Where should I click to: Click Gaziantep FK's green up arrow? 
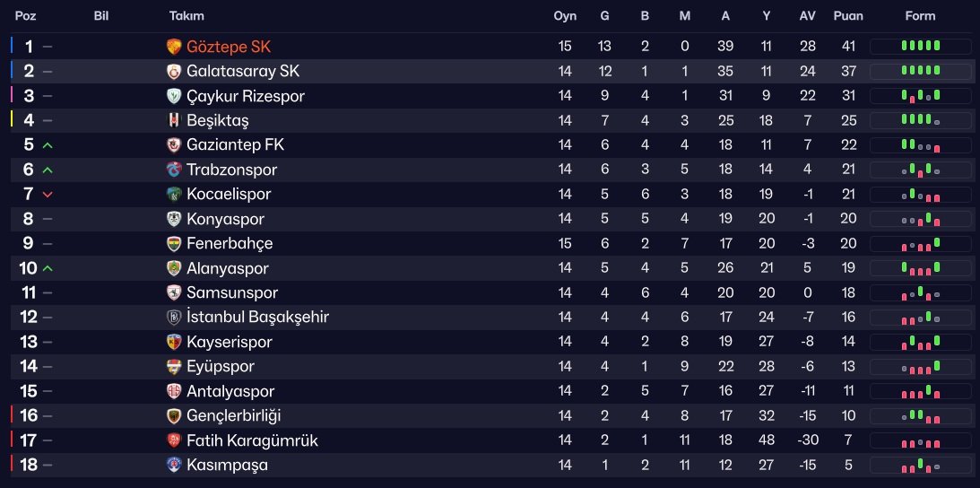(x=48, y=146)
